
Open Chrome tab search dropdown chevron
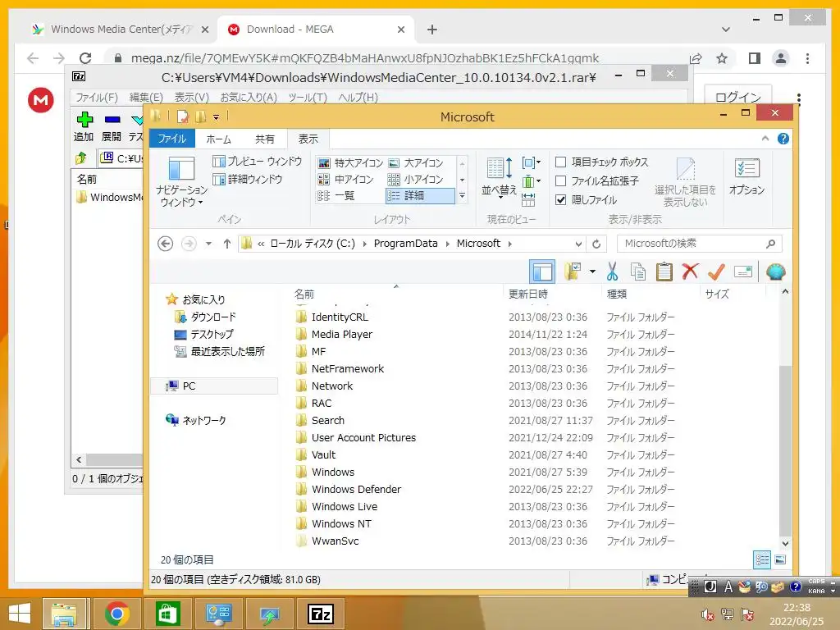[x=726, y=29]
